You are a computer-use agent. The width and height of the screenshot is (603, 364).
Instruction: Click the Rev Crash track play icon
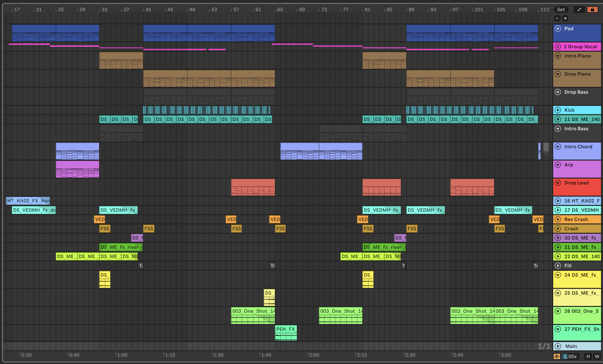558,219
